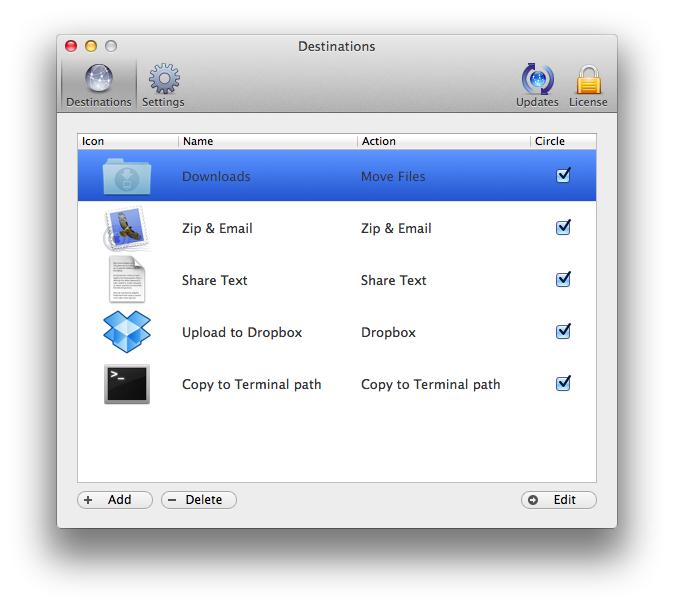
Task: Open the Settings gear tab
Action: click(x=163, y=85)
